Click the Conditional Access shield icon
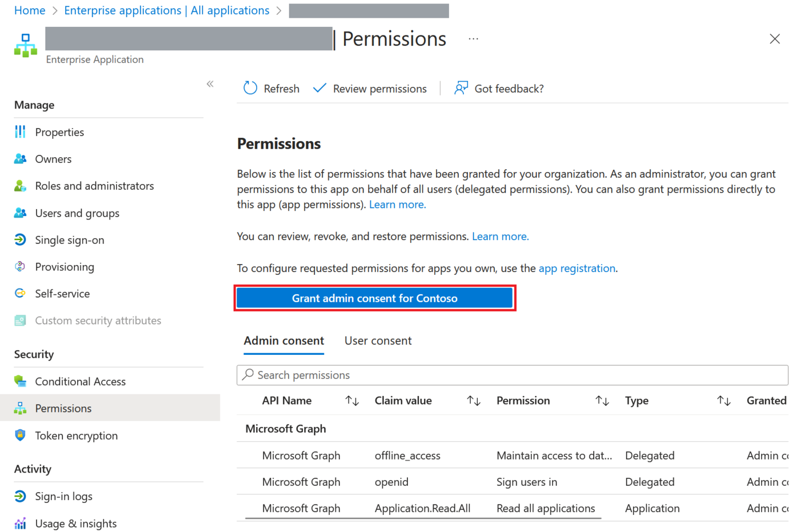Image resolution: width=800 pixels, height=532 pixels. point(21,381)
